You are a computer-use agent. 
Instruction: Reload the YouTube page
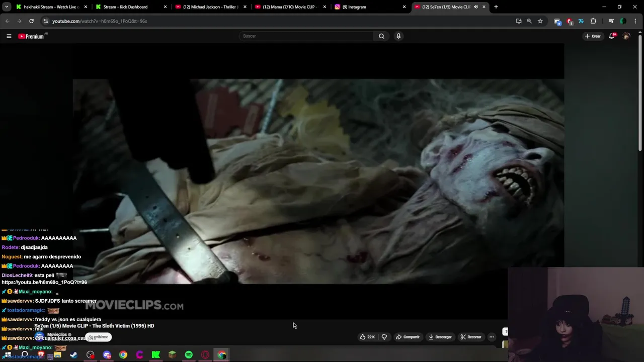[31, 21]
